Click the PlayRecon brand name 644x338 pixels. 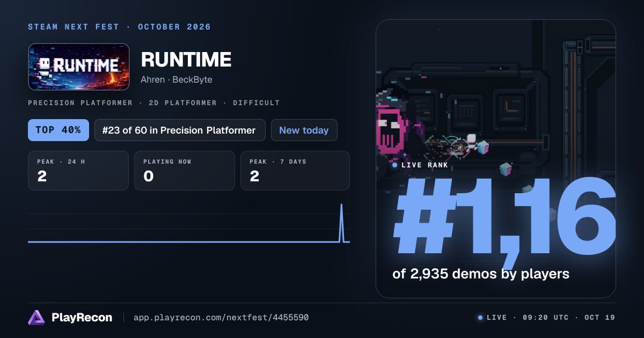pos(82,318)
